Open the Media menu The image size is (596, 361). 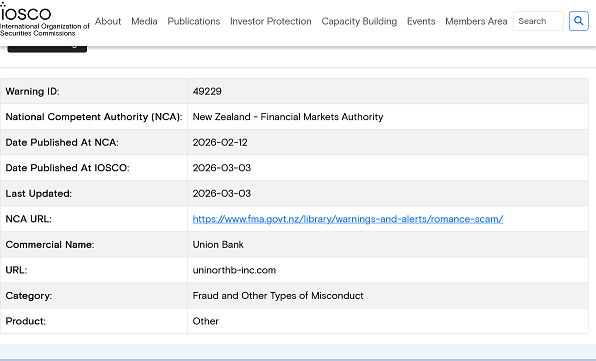point(144,21)
